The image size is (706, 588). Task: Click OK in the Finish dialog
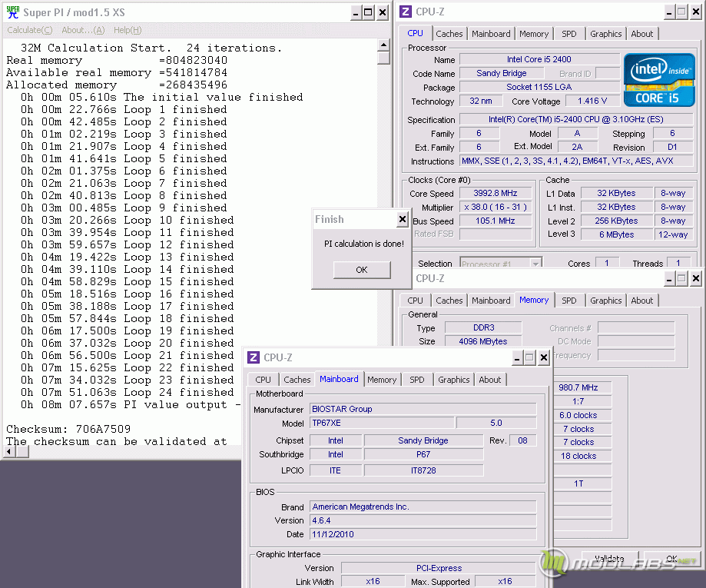click(362, 270)
